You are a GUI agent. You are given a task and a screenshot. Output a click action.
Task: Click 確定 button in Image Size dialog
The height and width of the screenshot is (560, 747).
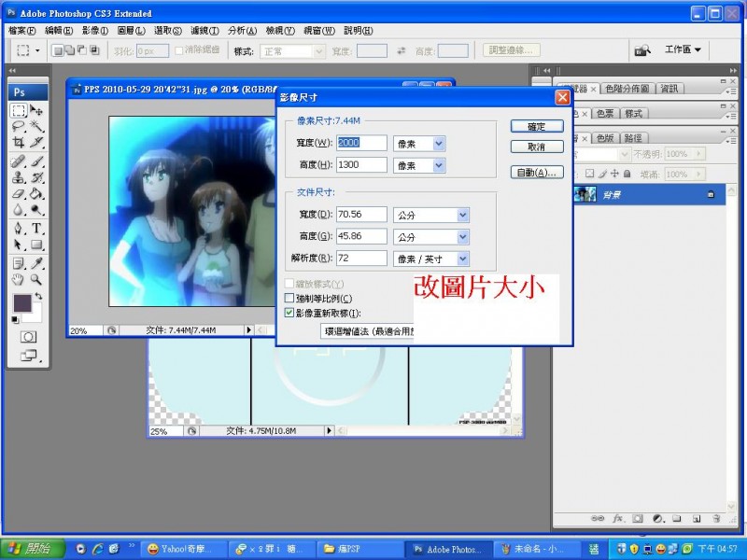(x=537, y=127)
